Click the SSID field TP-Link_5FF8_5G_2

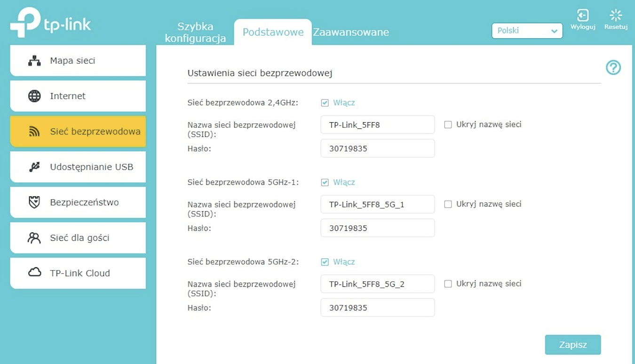(378, 284)
